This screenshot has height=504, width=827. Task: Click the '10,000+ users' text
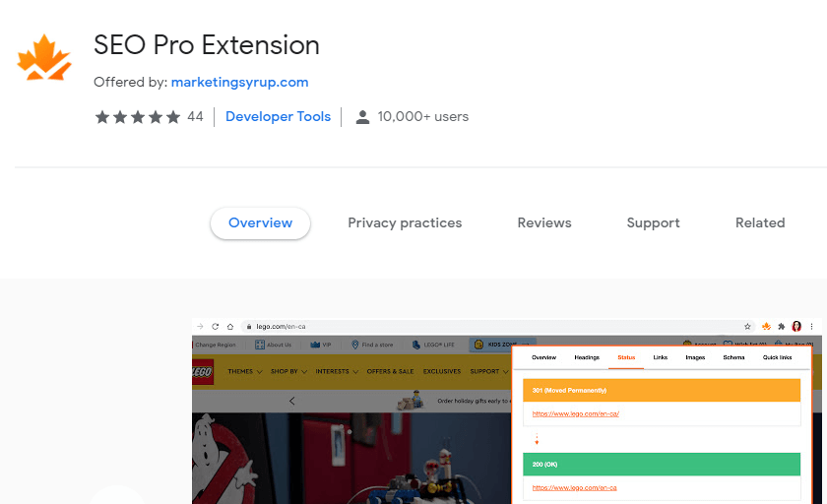[x=423, y=116]
